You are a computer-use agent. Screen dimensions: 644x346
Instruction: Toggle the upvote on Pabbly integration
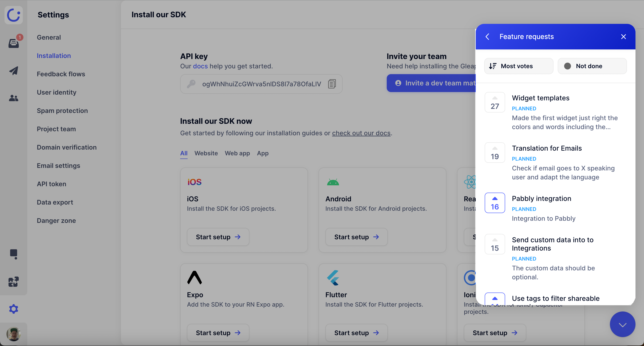coord(494,203)
